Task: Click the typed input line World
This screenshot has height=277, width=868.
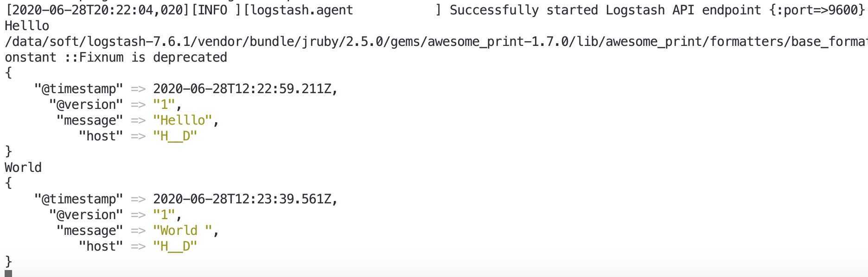Action: (x=23, y=168)
